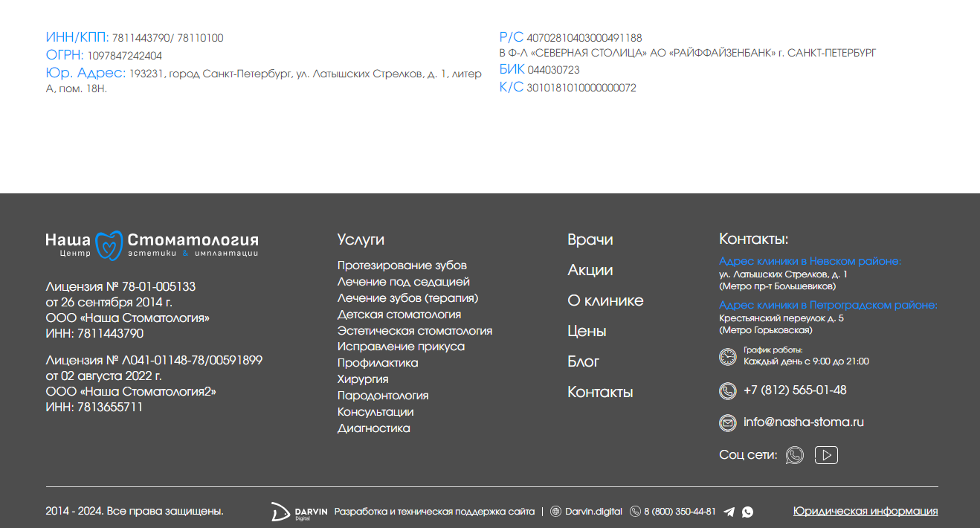The width and height of the screenshot is (980, 528).
Task: Click the Р/С 40702810403000491188 value
Action: pyautogui.click(x=584, y=38)
